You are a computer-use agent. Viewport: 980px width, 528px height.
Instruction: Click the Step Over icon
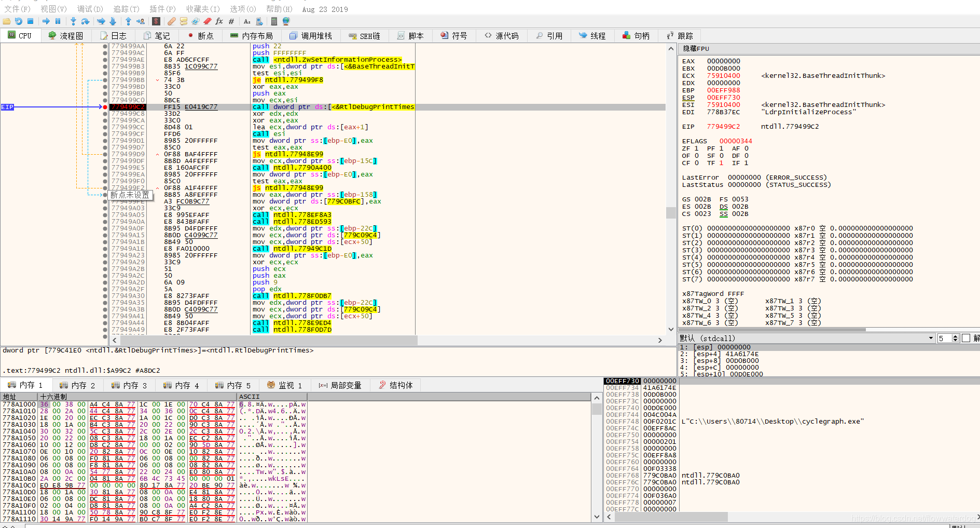point(85,21)
